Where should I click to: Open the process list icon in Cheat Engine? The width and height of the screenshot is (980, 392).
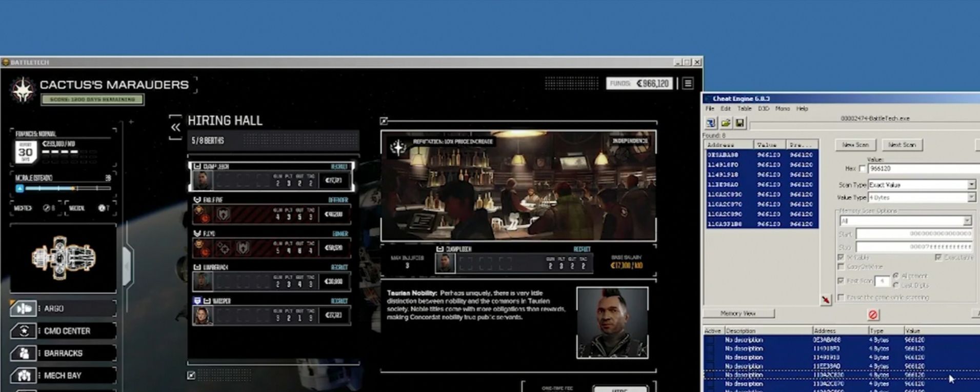click(x=711, y=123)
